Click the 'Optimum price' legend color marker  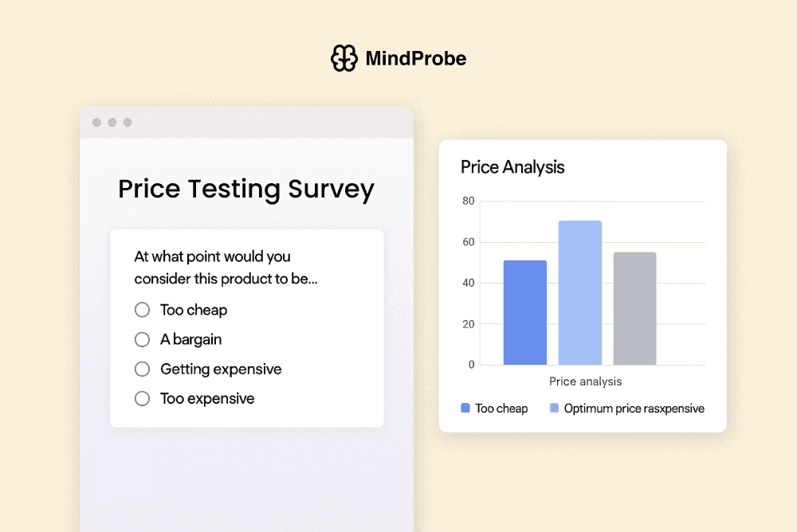(553, 408)
